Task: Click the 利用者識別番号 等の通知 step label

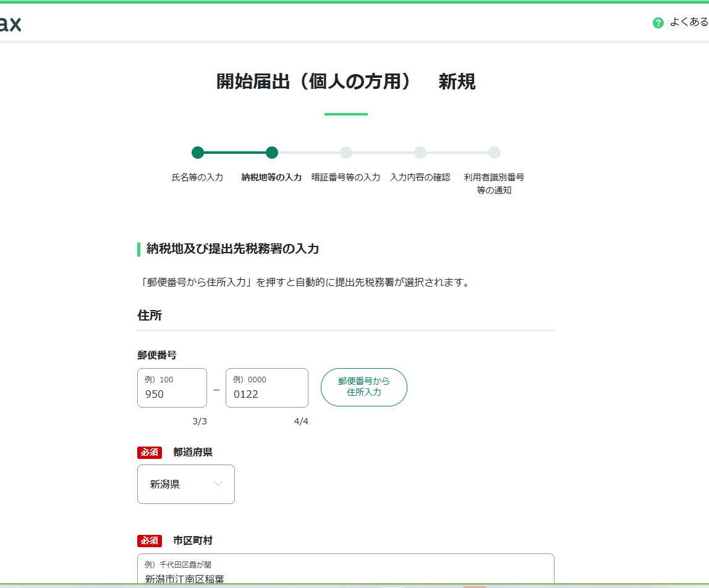Action: 495,183
